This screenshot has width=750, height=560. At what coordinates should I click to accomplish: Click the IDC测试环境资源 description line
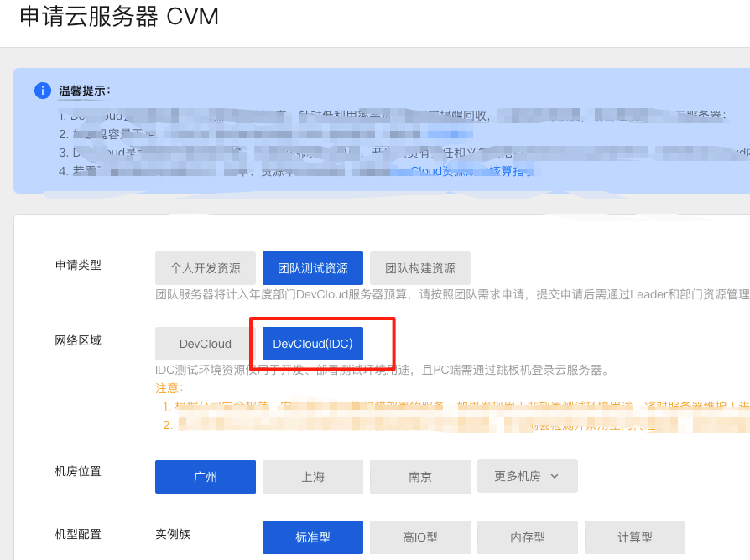(x=383, y=370)
